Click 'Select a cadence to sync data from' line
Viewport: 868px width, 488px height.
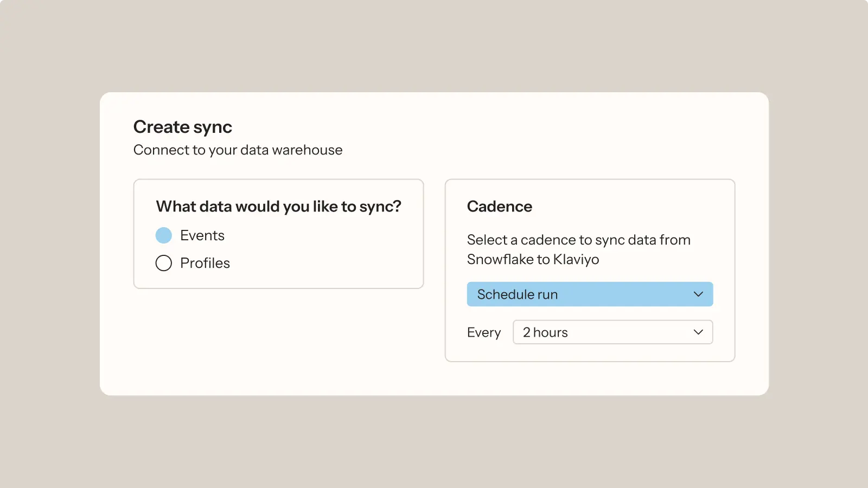pos(578,240)
